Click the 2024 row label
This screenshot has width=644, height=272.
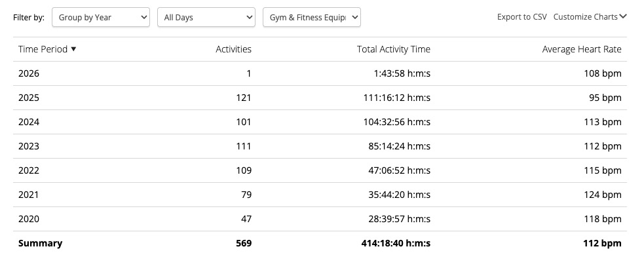(29, 122)
